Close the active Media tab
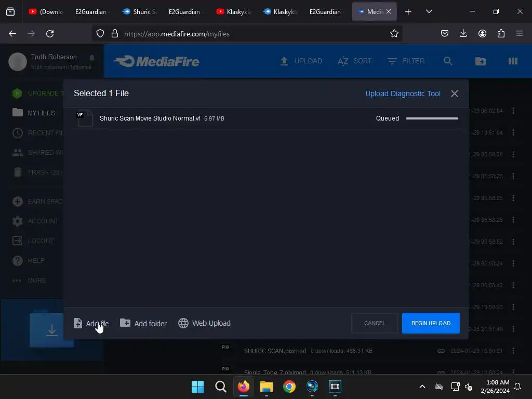532x399 pixels. 389,11
